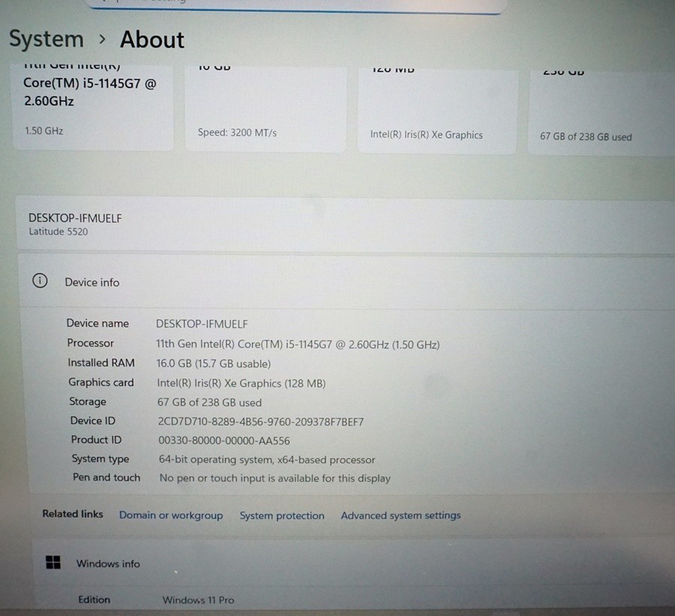Open the RAM card showing Speed 3200 MT/s
The width and height of the screenshot is (675, 616).
point(265,108)
